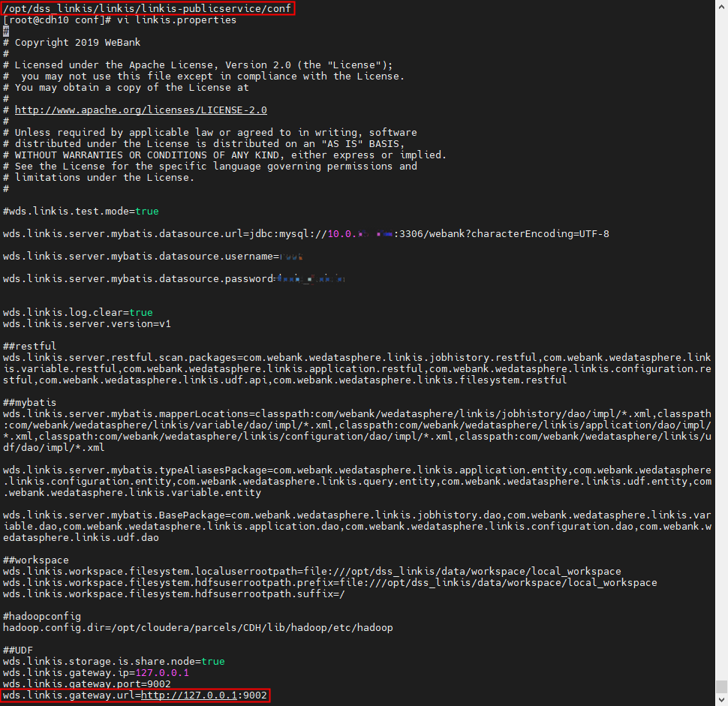Click the storage.is.share.node=true line
Viewport: 728px width, 706px height.
114,662
